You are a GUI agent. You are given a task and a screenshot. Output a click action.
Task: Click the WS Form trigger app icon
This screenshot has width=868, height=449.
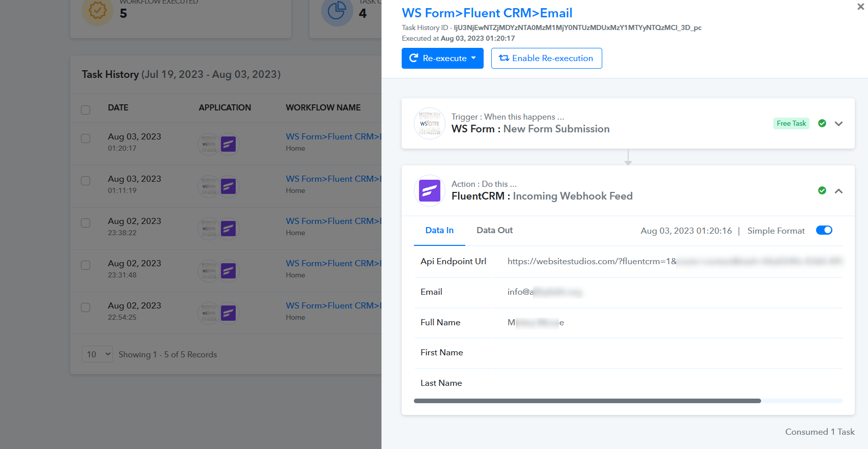point(430,124)
